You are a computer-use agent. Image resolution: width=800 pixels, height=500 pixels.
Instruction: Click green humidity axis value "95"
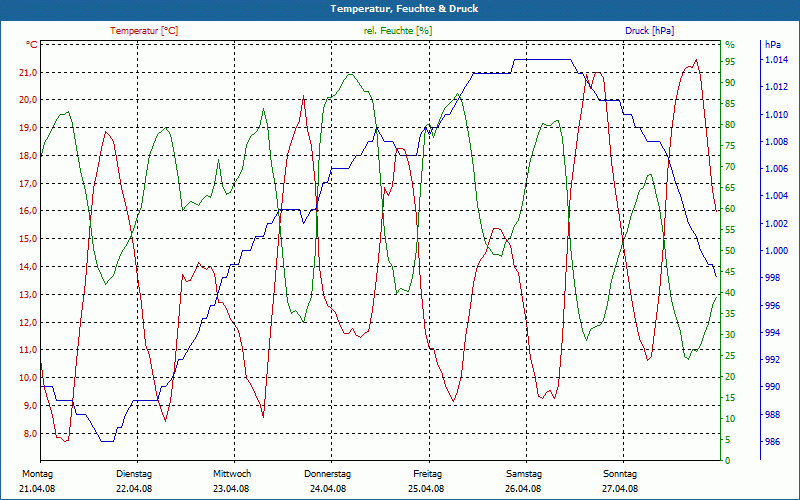click(x=730, y=62)
